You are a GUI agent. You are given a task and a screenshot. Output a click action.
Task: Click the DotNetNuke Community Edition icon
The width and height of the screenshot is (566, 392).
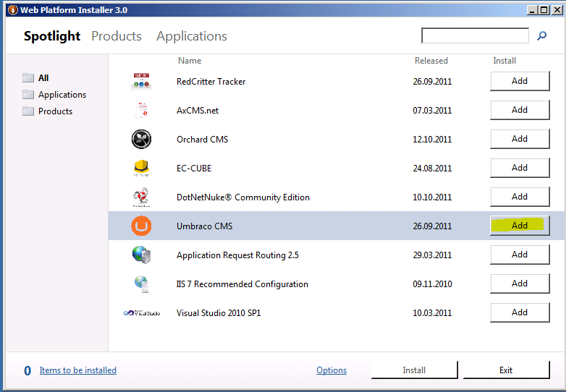click(x=141, y=197)
